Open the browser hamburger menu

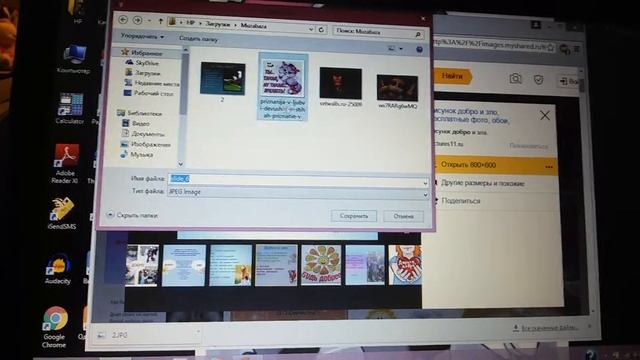click(x=577, y=49)
